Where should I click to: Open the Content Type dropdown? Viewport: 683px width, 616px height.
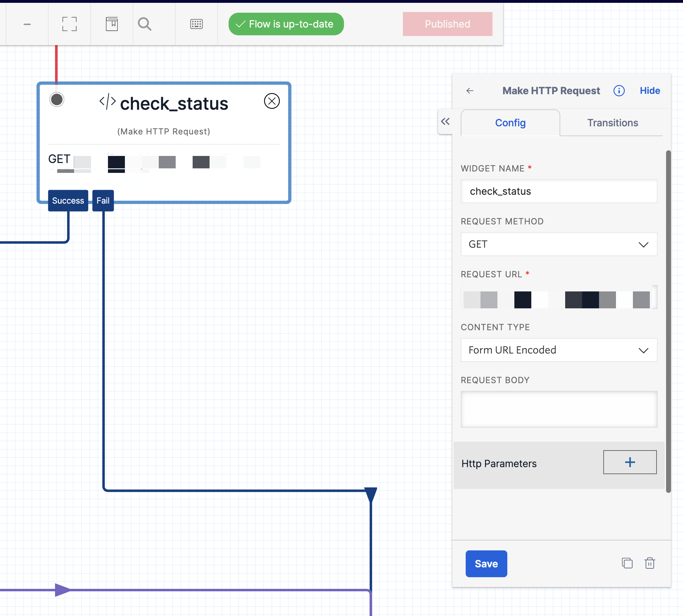coord(559,350)
